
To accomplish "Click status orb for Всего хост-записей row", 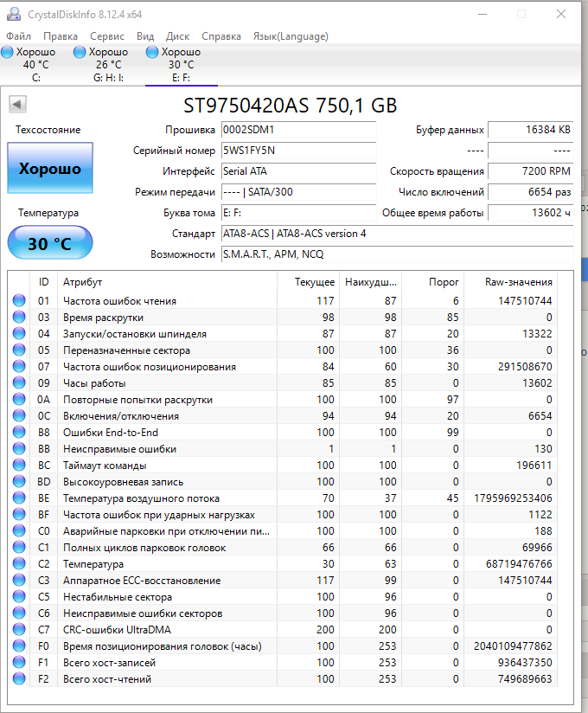I will click(x=19, y=662).
